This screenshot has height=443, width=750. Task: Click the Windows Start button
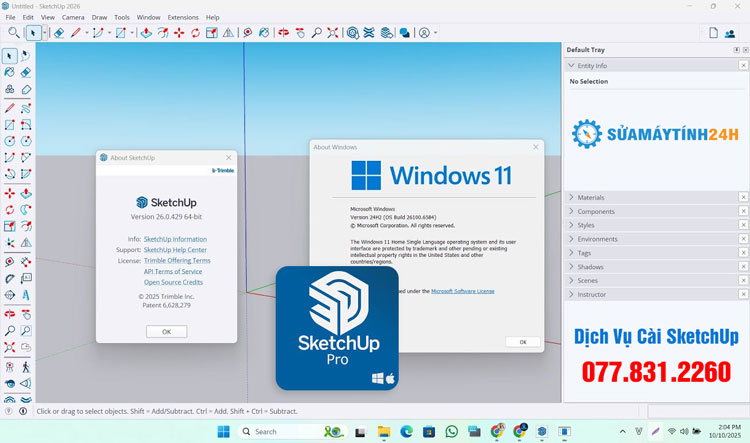coord(223,432)
